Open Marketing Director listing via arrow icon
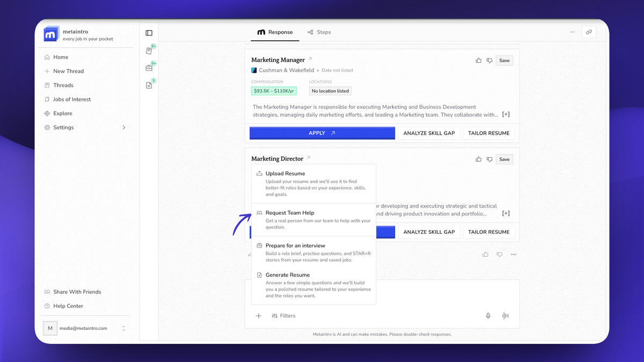This screenshot has width=644, height=362. pyautogui.click(x=308, y=158)
